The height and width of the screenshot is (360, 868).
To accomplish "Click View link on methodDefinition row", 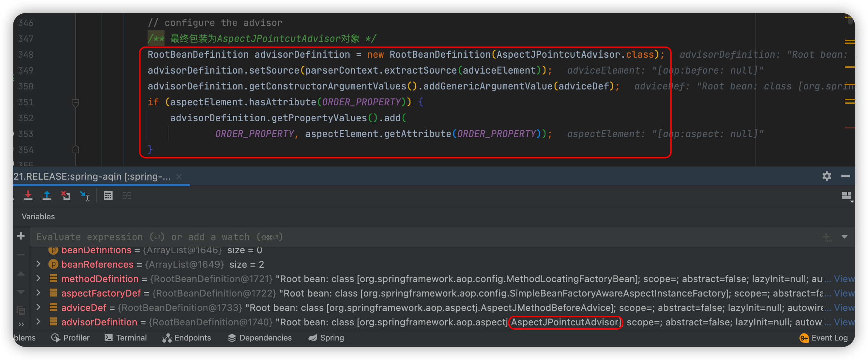I will point(844,279).
